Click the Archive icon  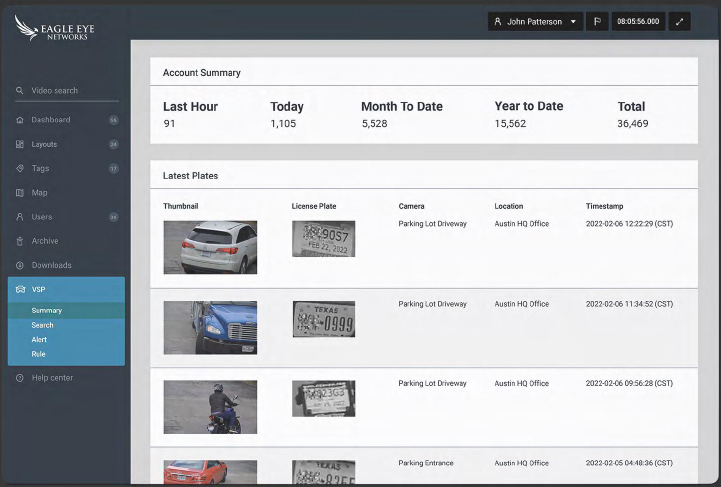pyautogui.click(x=19, y=241)
